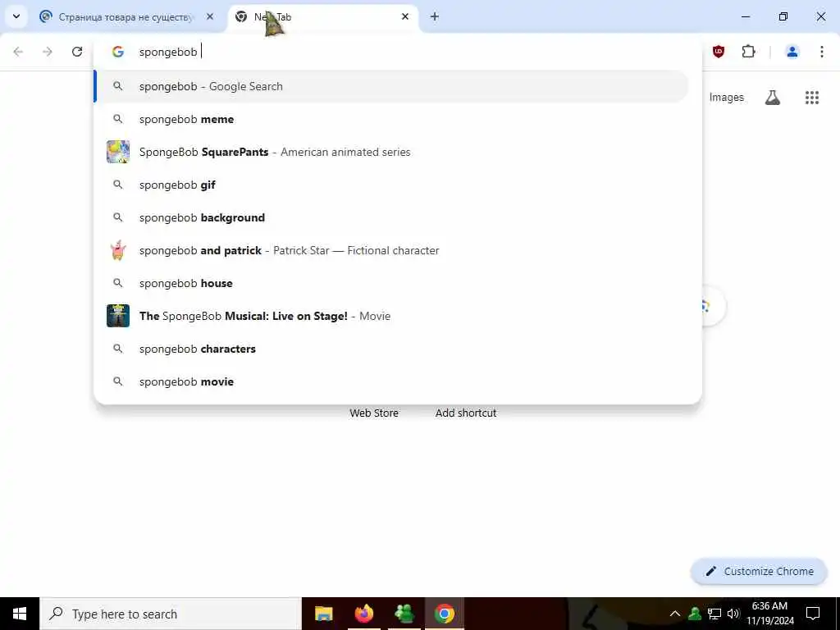Click Add shortcut

click(x=466, y=413)
